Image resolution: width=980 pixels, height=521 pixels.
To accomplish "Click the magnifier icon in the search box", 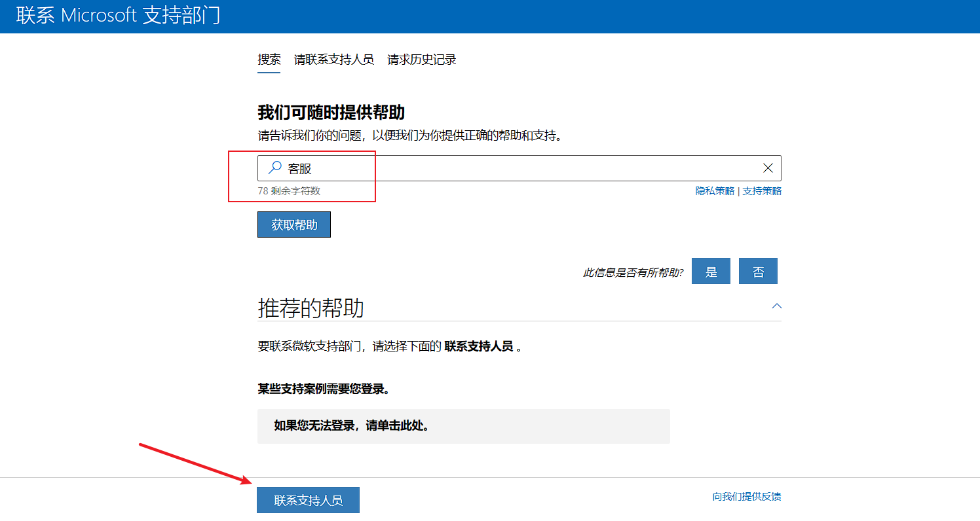I will [275, 168].
